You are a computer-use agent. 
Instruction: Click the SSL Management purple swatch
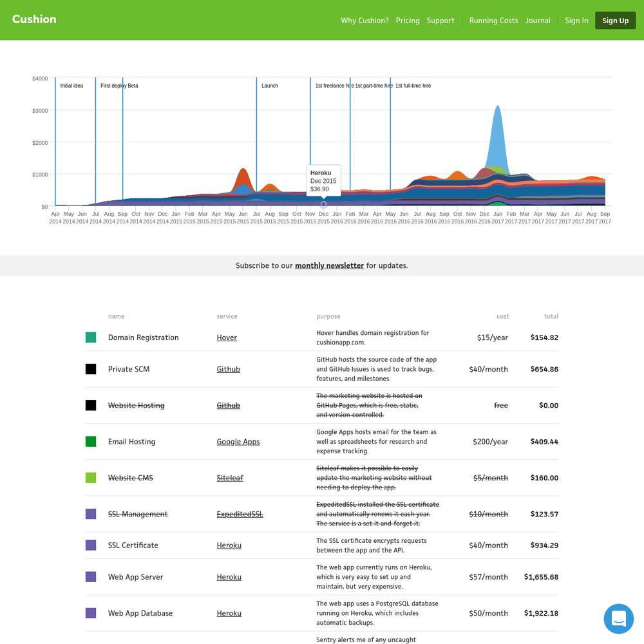pos(91,514)
